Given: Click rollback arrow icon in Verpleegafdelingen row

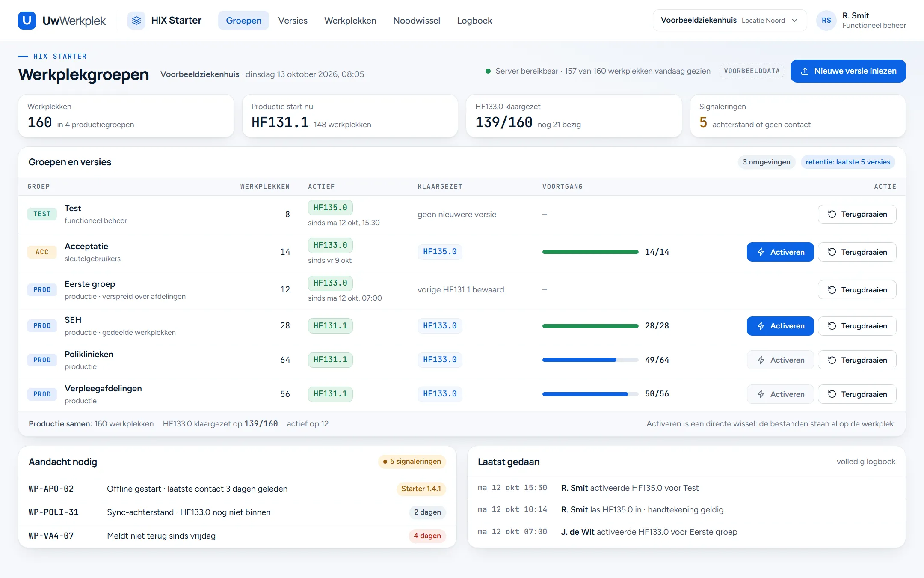Looking at the screenshot, I should pos(832,394).
